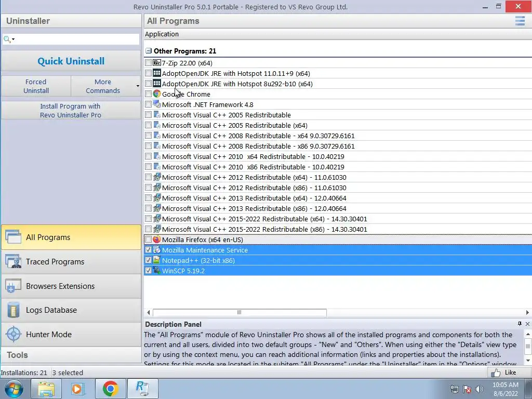Click the 7-Zip program icon
532x399 pixels.
tap(157, 63)
